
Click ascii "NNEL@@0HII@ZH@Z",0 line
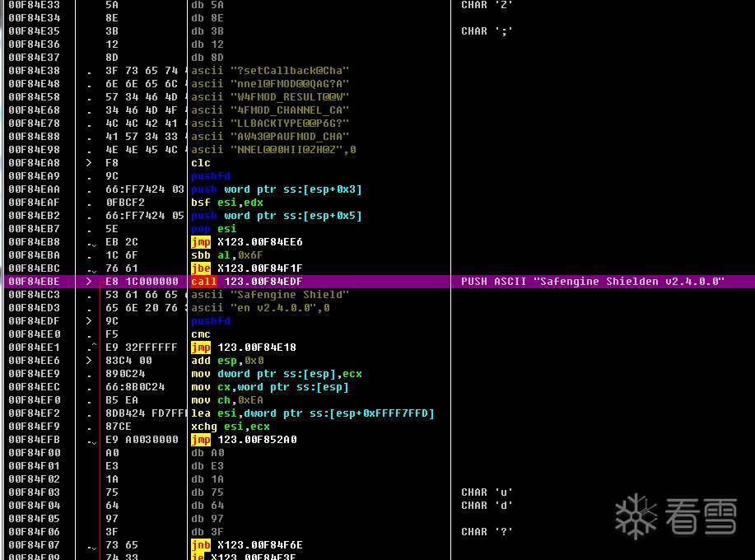[273, 150]
